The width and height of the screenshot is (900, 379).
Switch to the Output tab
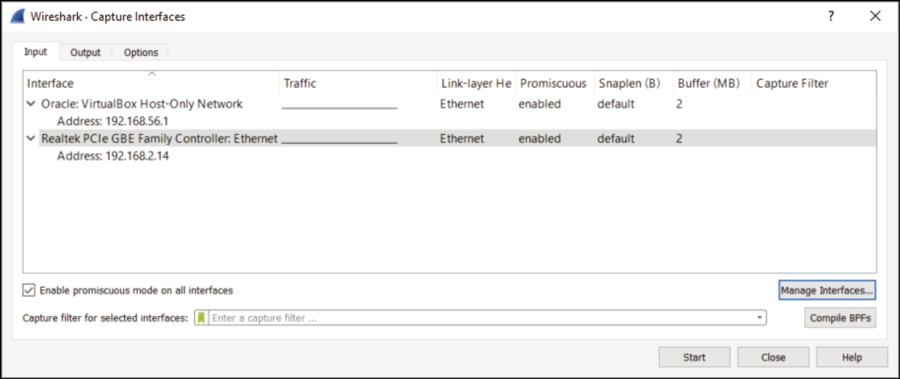click(x=86, y=52)
